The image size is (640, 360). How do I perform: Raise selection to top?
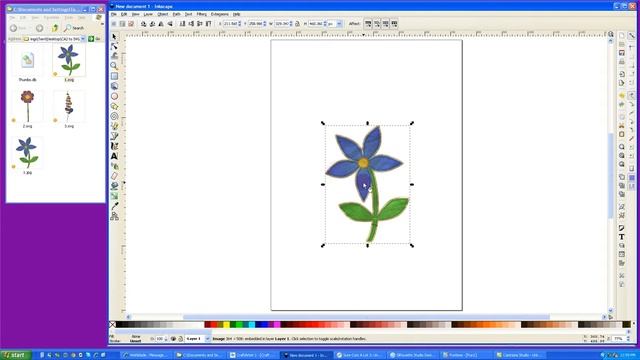209,24
